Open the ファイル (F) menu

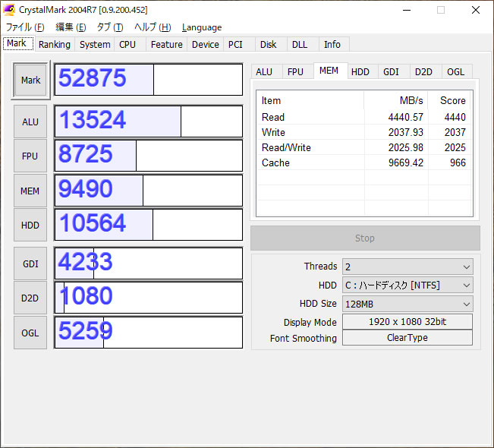click(x=25, y=27)
